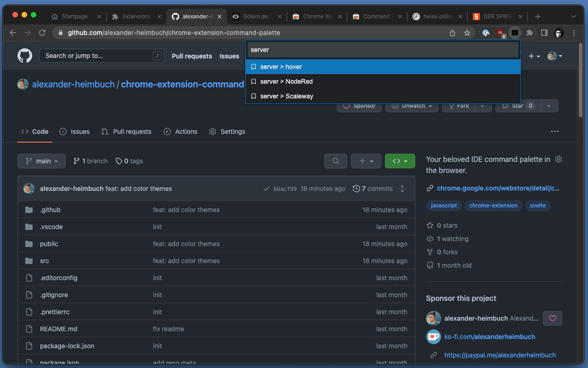
Task: Reload the page with the refresh icon
Action: click(42, 33)
